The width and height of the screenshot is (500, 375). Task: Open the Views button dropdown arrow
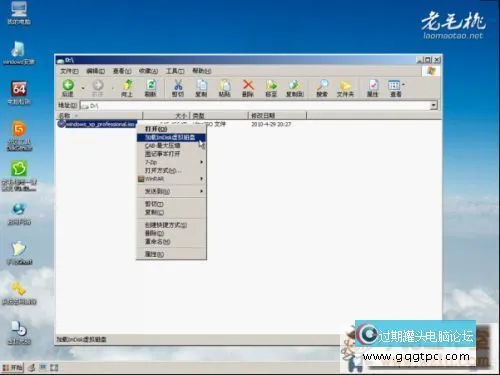point(404,85)
